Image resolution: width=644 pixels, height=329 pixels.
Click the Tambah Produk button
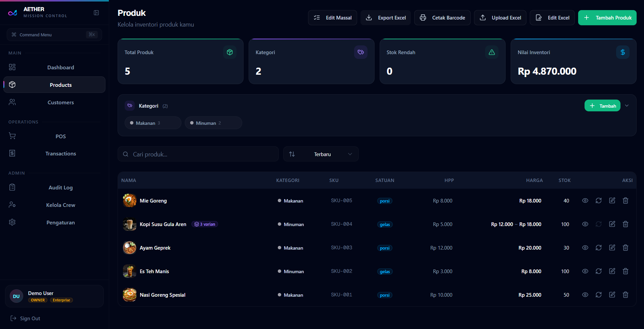pos(607,17)
